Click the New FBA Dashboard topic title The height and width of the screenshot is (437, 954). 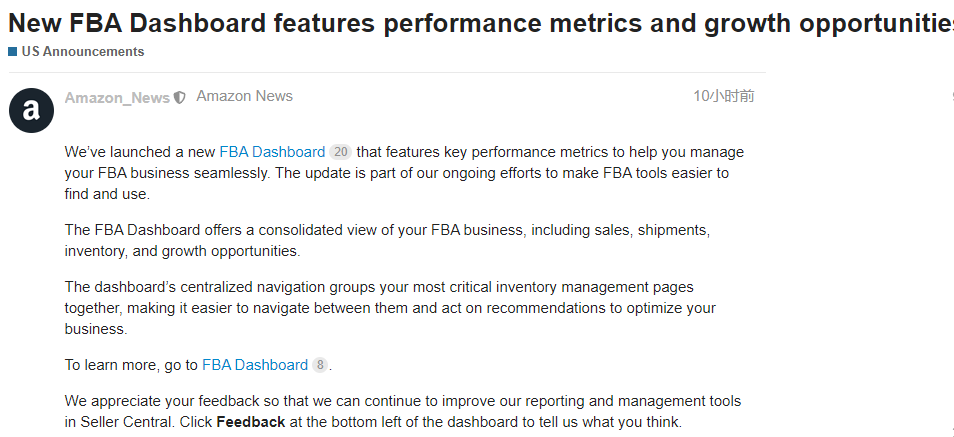(481, 23)
